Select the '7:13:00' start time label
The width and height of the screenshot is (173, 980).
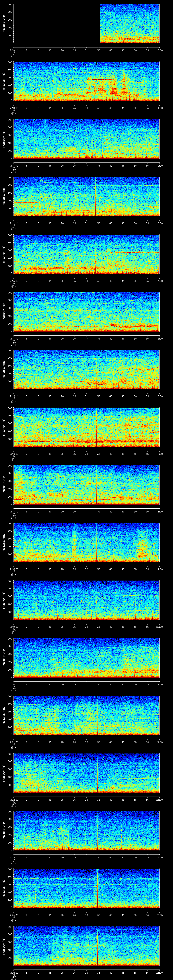14,281
